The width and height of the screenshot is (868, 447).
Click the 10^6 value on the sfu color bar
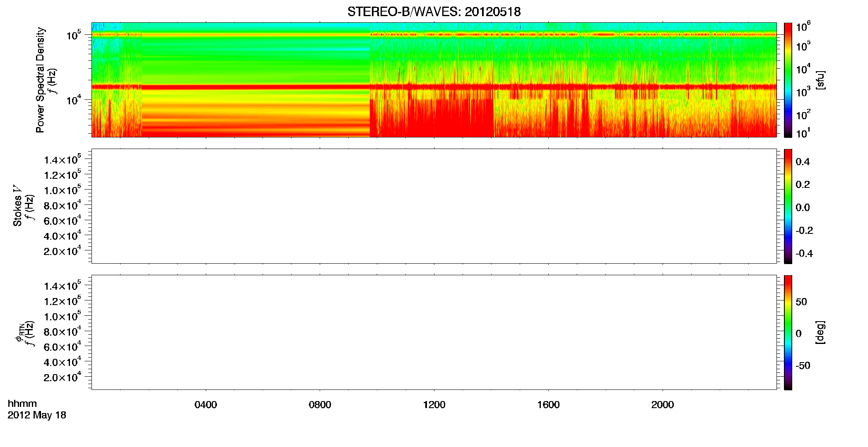click(x=803, y=26)
